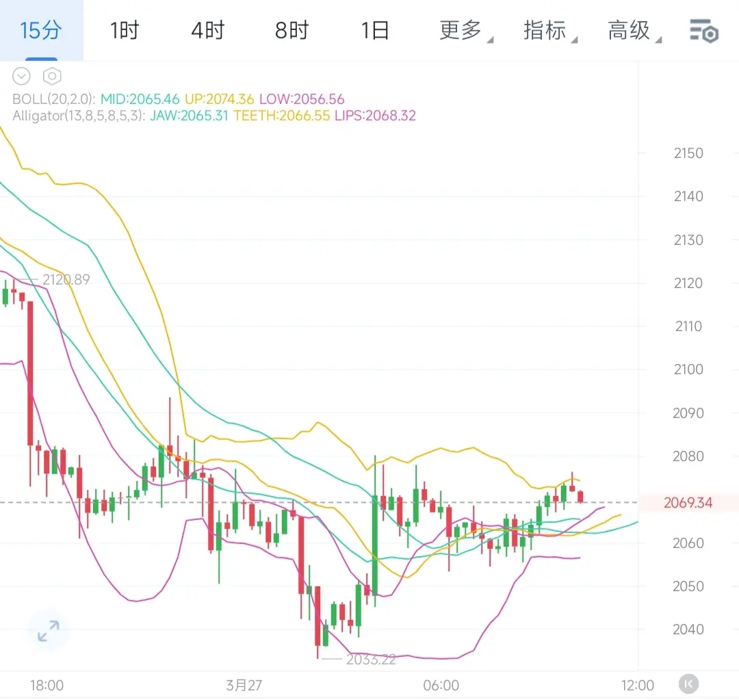Image resolution: width=739 pixels, height=700 pixels.
Task: Click the JAW:2065.31 value
Action: (x=189, y=116)
